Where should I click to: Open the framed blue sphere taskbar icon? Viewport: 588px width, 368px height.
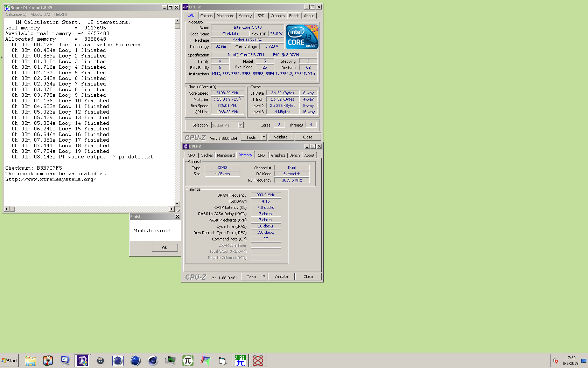coord(118,360)
